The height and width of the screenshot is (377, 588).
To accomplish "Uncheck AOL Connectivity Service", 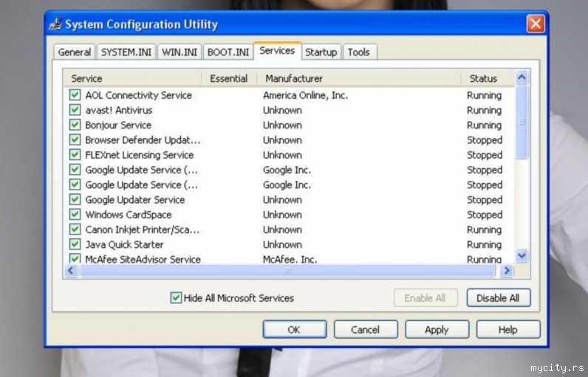I will (x=75, y=94).
